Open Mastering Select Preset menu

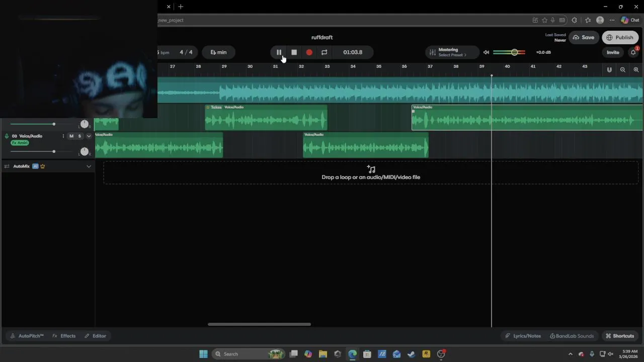452,52
